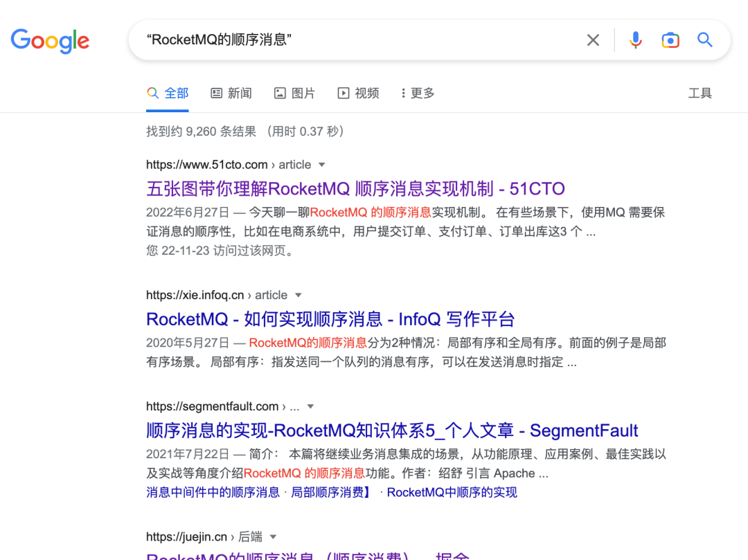Image resolution: width=748 pixels, height=560 pixels.
Task: Switch to the 图片 tab
Action: click(x=294, y=93)
